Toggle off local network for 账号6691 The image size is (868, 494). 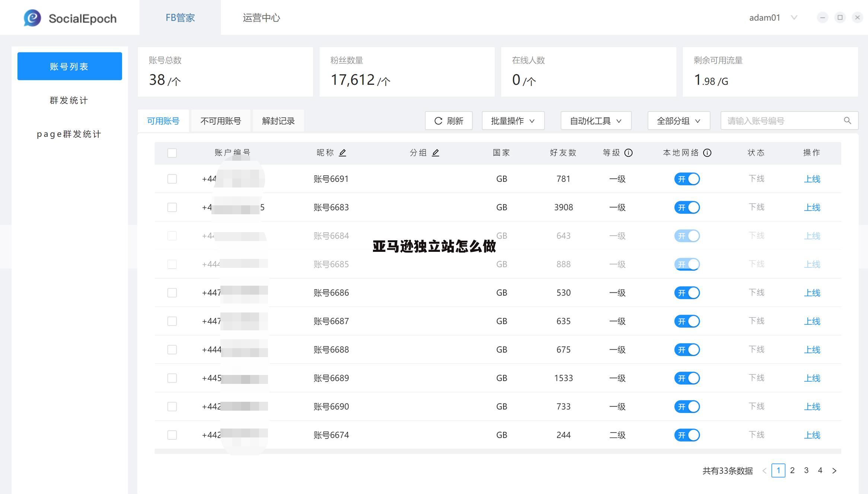pos(687,179)
